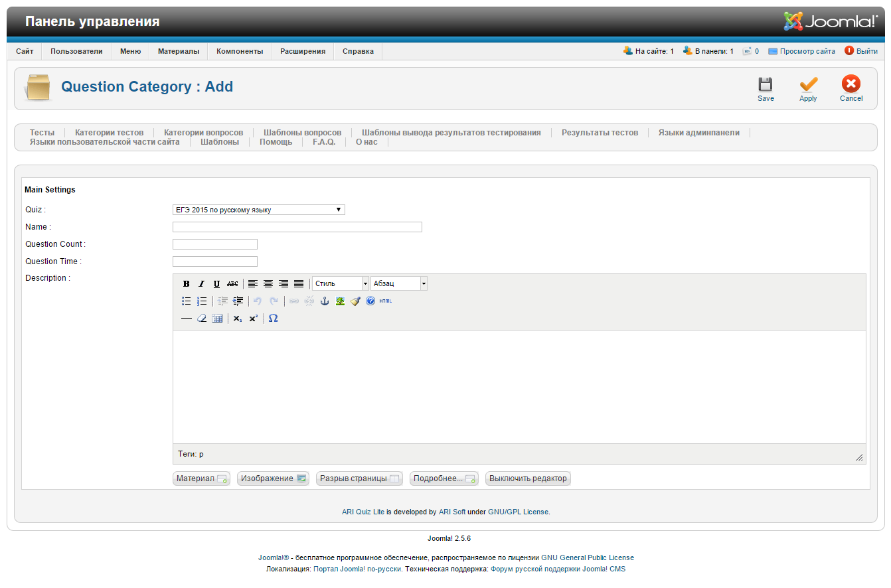891x588 pixels.
Task: Click the tree picture icon to insert an image
Action: coord(340,301)
